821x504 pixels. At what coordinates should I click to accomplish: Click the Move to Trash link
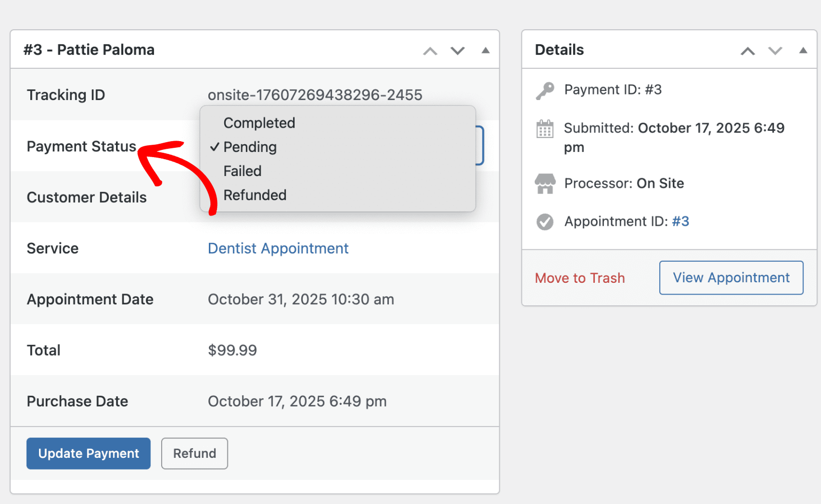click(x=580, y=278)
